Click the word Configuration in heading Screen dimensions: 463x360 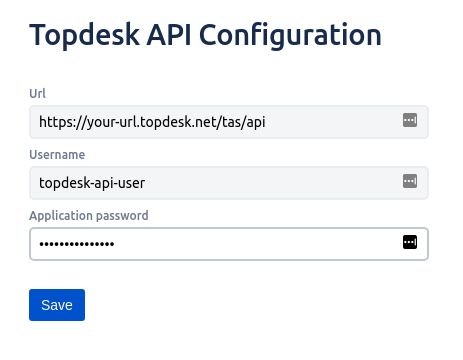pos(290,35)
